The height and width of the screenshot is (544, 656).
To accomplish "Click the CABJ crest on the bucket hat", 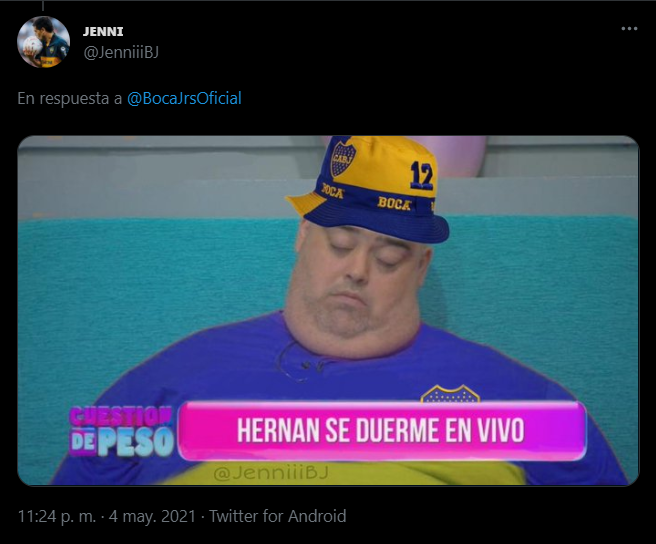I will 343,159.
